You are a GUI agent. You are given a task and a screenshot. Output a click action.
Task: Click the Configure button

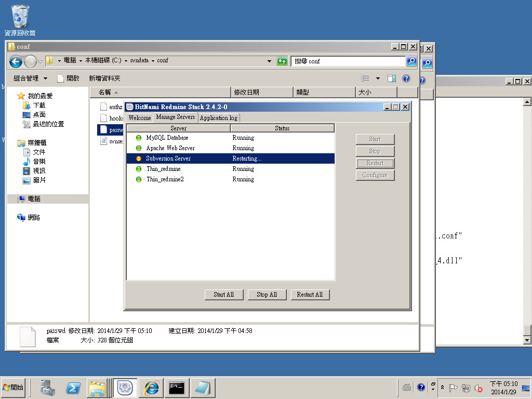pyautogui.click(x=375, y=175)
